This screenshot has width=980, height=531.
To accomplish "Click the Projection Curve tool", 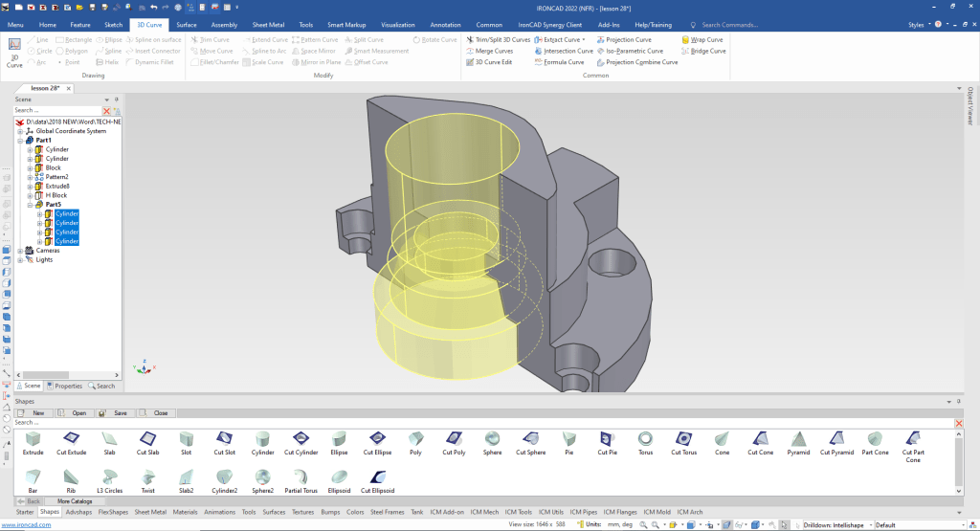I will click(629, 40).
